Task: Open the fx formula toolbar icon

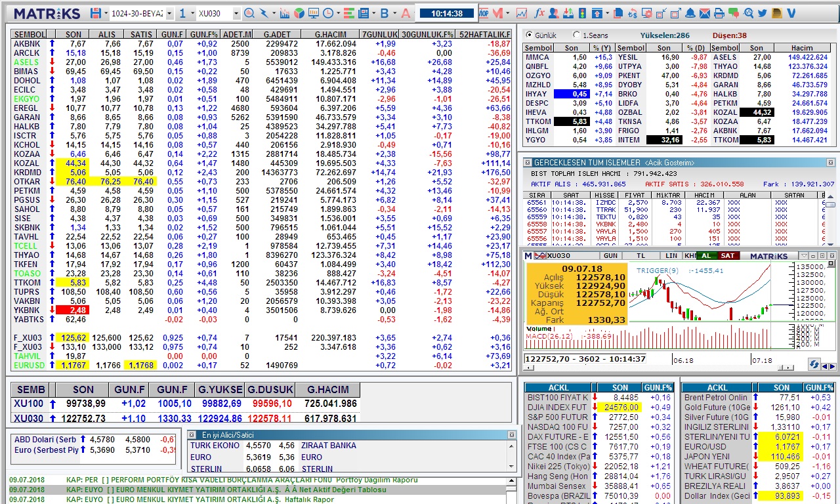Action: pyautogui.click(x=539, y=13)
